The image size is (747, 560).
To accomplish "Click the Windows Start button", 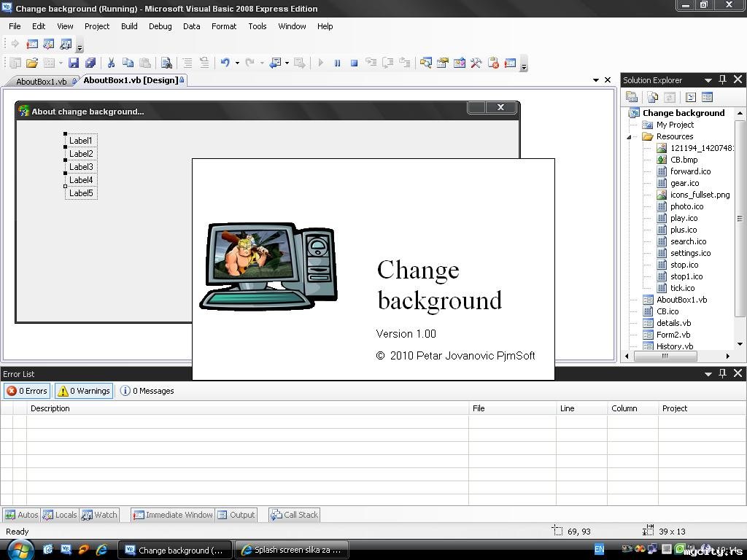I will 20,550.
